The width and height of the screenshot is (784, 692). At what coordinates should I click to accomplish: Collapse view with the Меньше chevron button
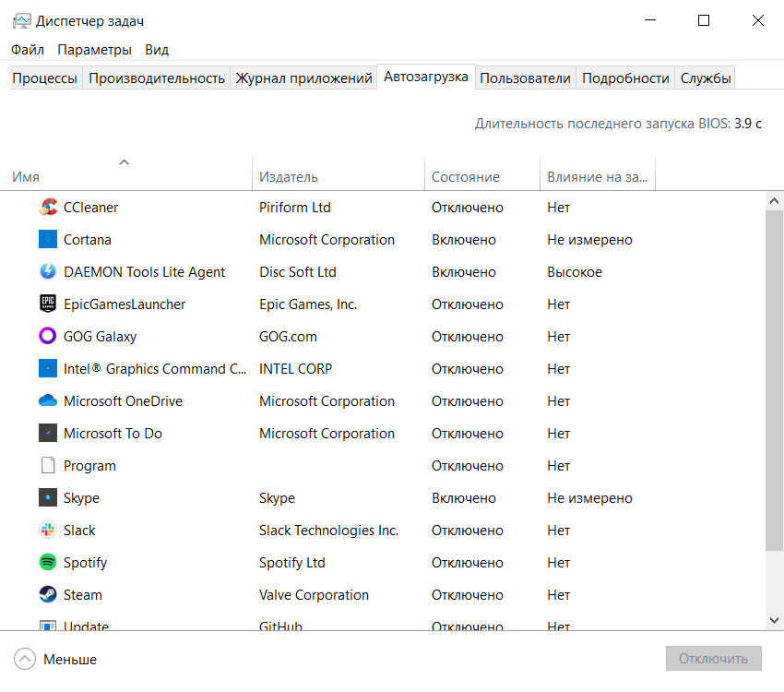(25, 659)
